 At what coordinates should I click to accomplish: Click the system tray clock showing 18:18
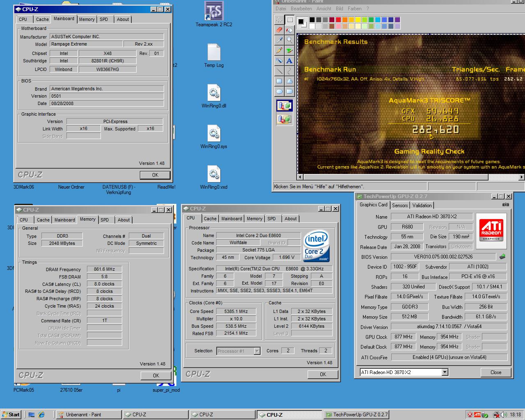[515, 415]
